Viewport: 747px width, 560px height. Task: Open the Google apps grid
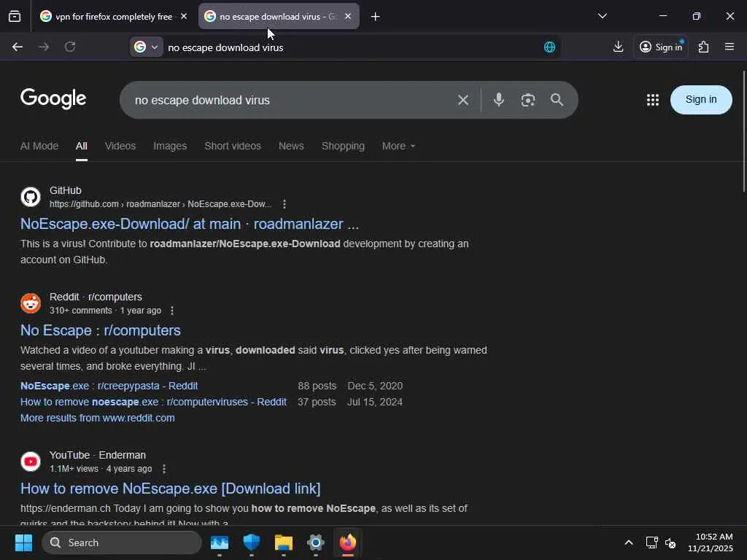click(x=653, y=99)
